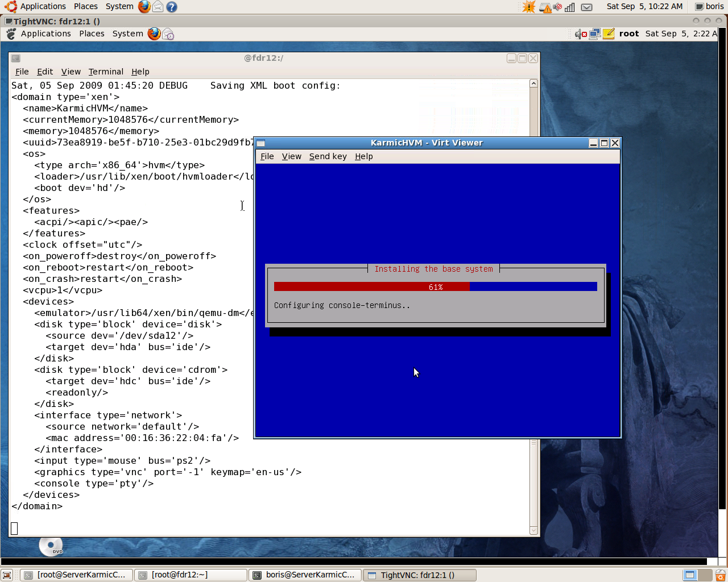Open the terminal File menu
This screenshot has width=728, height=582.
tap(22, 72)
